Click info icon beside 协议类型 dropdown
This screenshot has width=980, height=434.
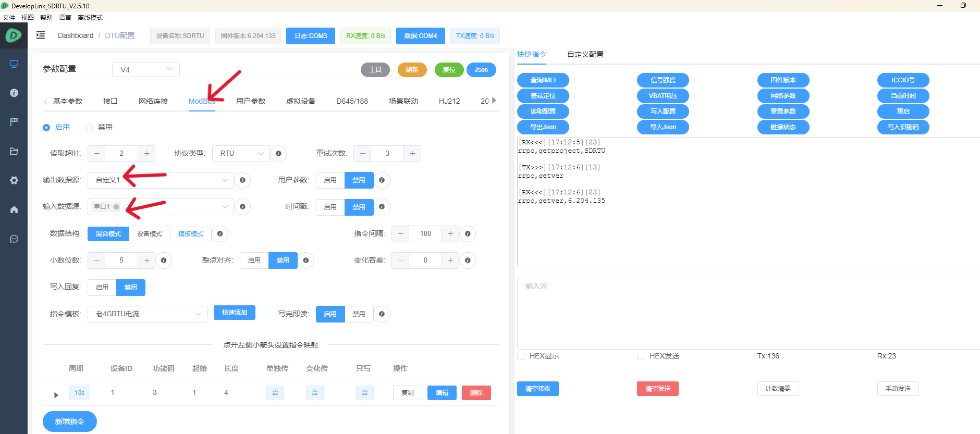(x=278, y=154)
